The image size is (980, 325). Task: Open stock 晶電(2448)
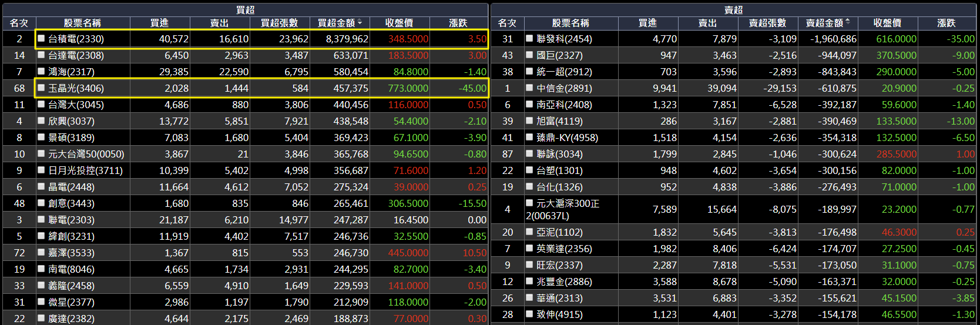[71, 187]
